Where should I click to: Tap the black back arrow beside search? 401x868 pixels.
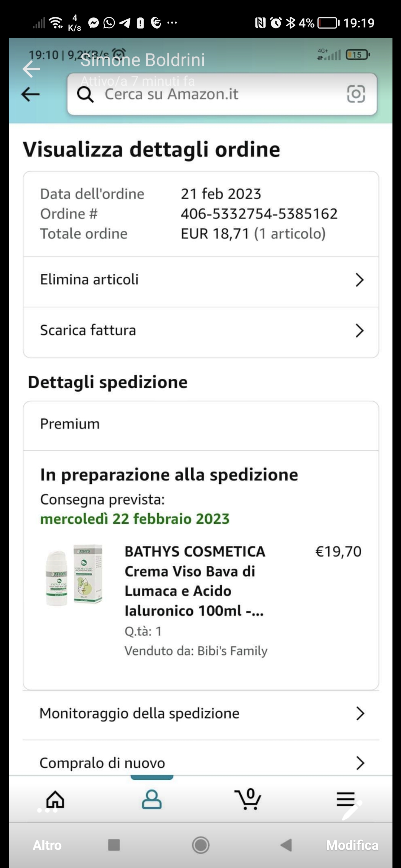pyautogui.click(x=30, y=95)
